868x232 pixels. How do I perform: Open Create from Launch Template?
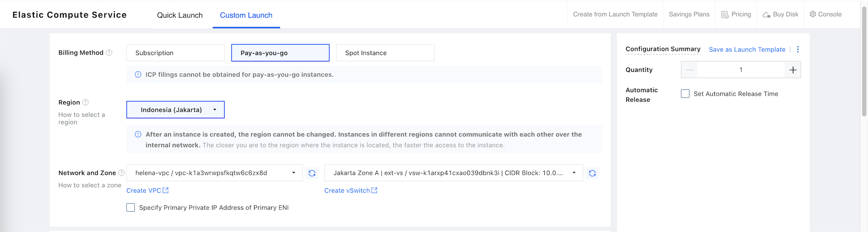click(615, 14)
